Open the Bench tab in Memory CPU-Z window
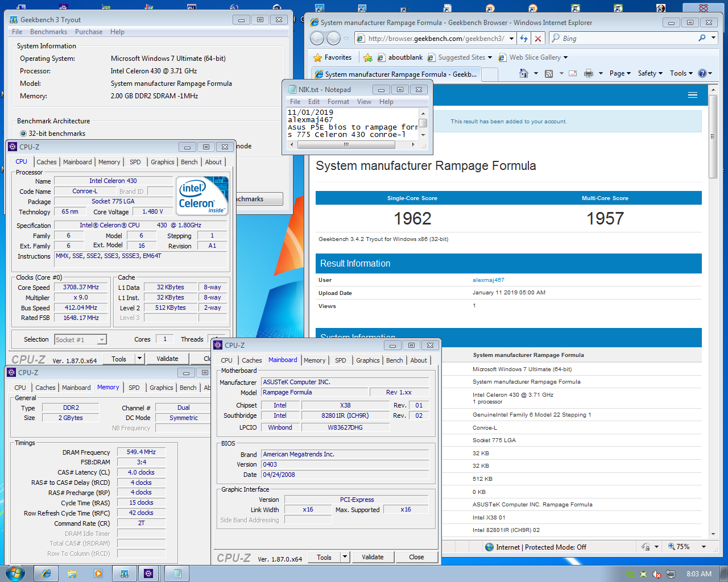 (188, 388)
